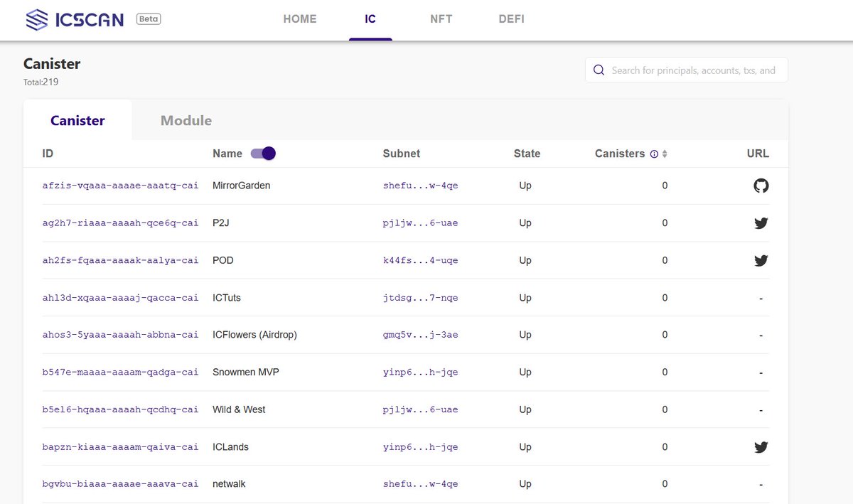The width and height of the screenshot is (853, 504).
Task: Click the ID column header
Action: (48, 154)
